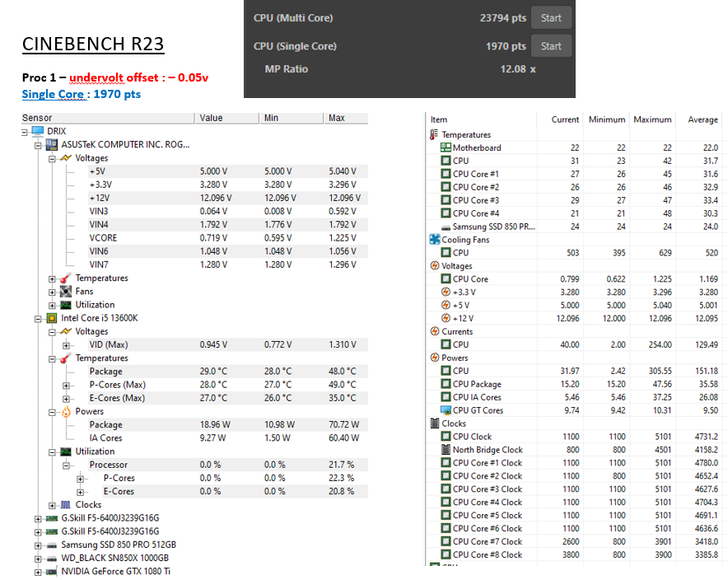Click the Intel Core i5 processor chip icon

[52, 318]
